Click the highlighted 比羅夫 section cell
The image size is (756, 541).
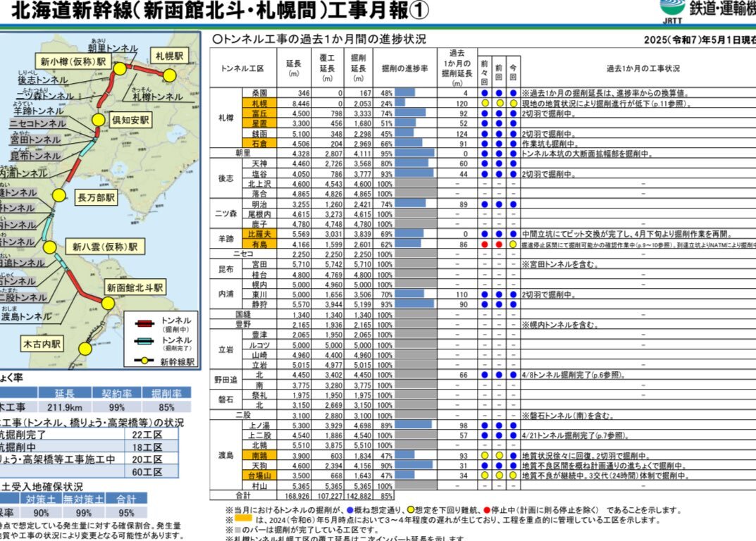coord(259,235)
